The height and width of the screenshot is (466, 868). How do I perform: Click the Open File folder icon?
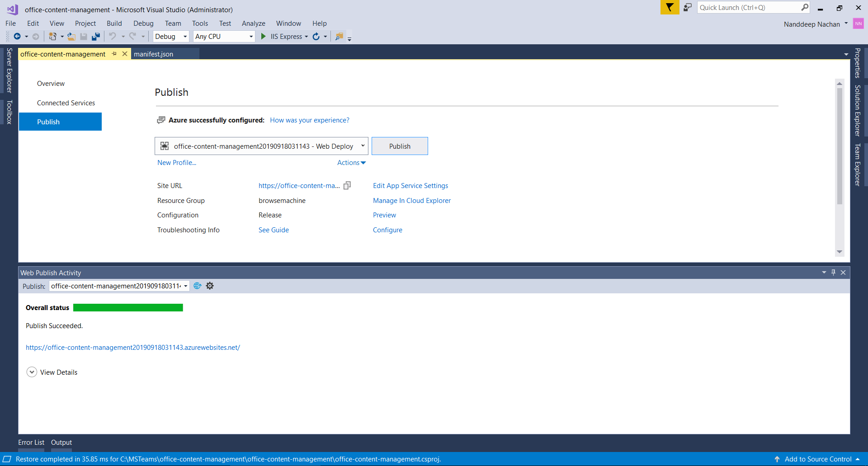[71, 37]
